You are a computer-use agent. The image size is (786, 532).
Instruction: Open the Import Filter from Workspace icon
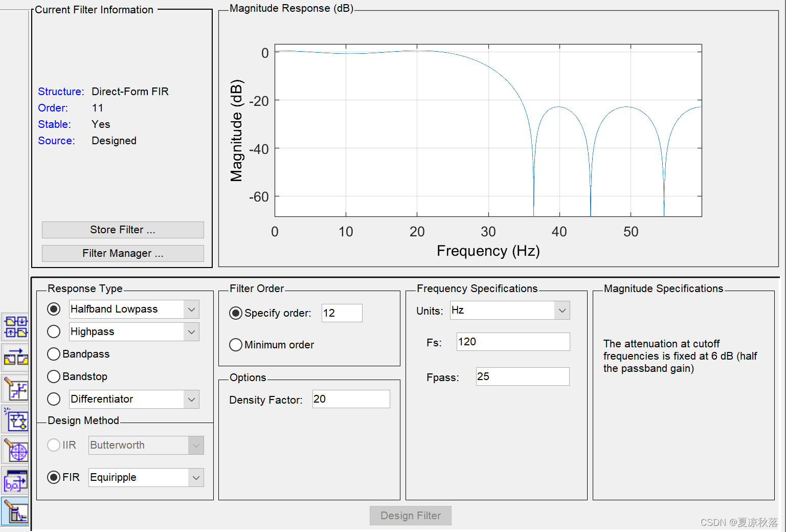tap(15, 480)
